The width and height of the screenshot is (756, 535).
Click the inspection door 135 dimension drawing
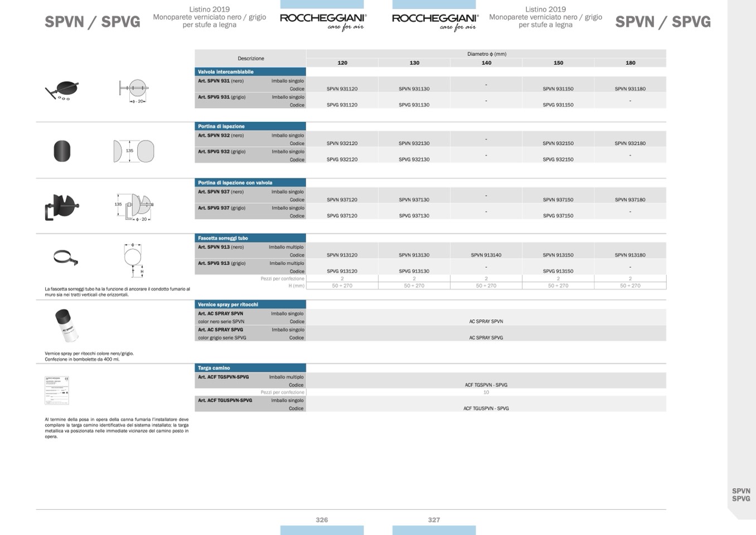pos(133,151)
